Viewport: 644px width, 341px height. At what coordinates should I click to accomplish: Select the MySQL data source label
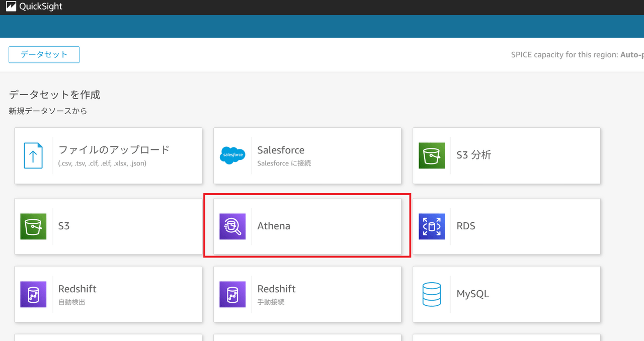[472, 294]
